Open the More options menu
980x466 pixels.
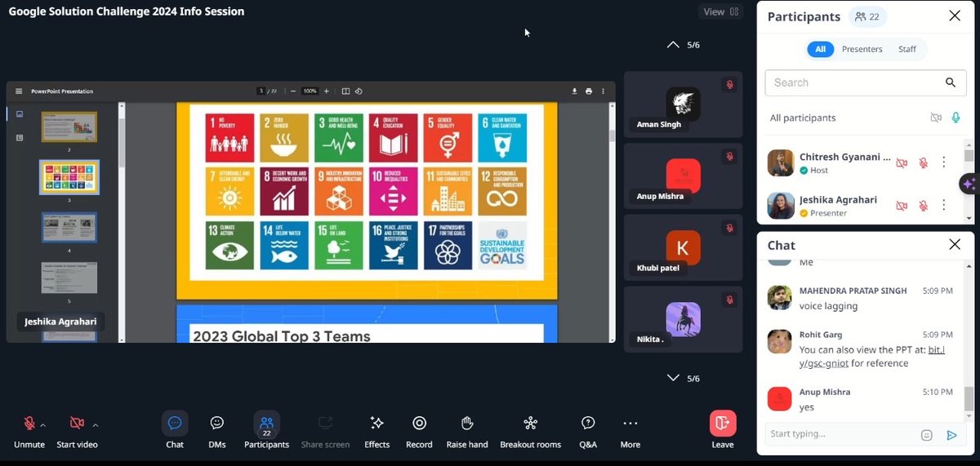pos(630,430)
